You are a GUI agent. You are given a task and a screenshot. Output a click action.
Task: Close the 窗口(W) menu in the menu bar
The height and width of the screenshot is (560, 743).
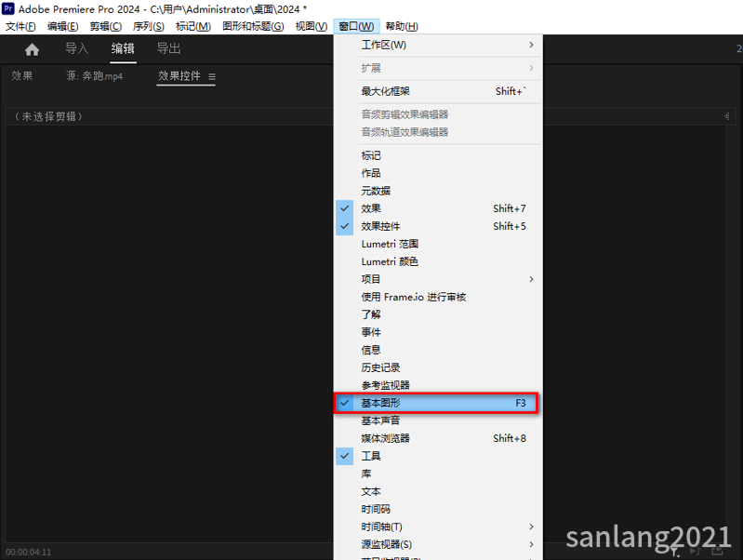[x=356, y=26]
